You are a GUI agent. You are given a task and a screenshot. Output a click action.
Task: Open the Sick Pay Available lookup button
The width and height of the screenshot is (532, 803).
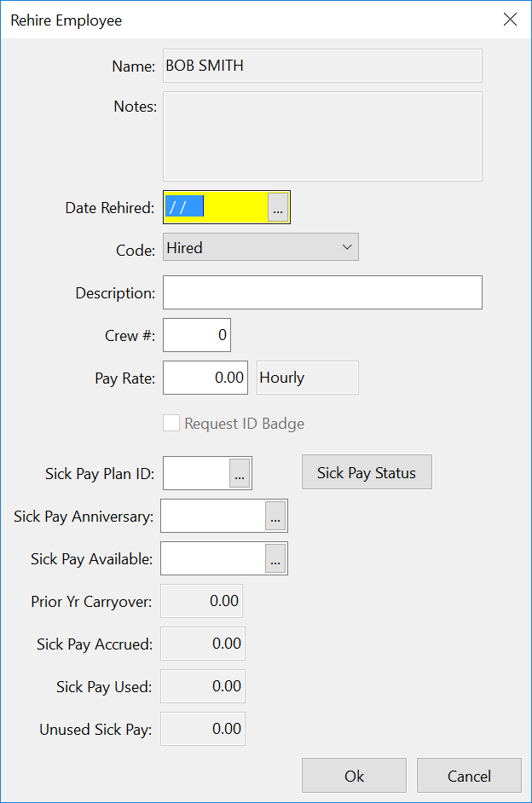(x=275, y=558)
